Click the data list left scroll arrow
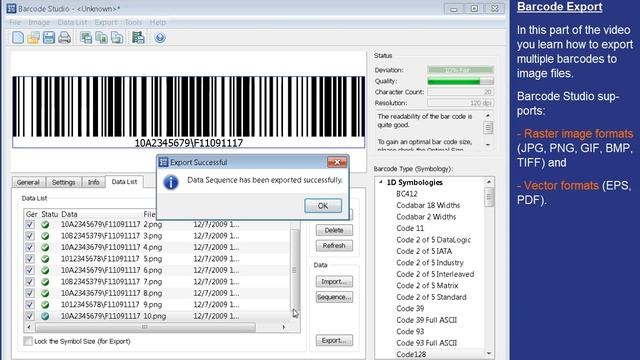Image resolution: width=640 pixels, height=360 pixels. (29, 327)
